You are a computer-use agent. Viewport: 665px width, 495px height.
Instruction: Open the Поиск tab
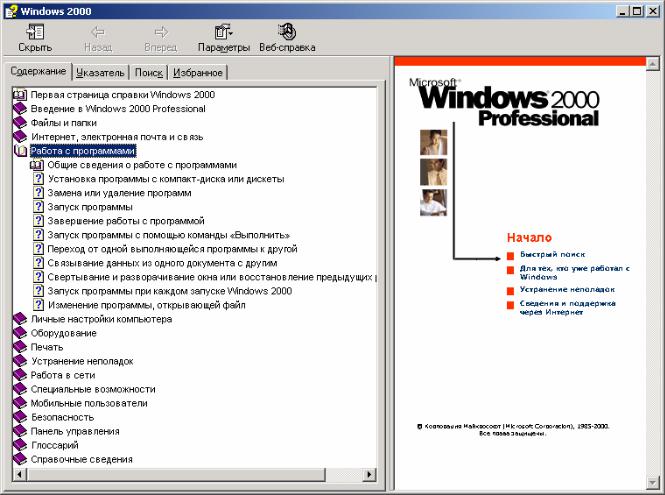[148, 73]
